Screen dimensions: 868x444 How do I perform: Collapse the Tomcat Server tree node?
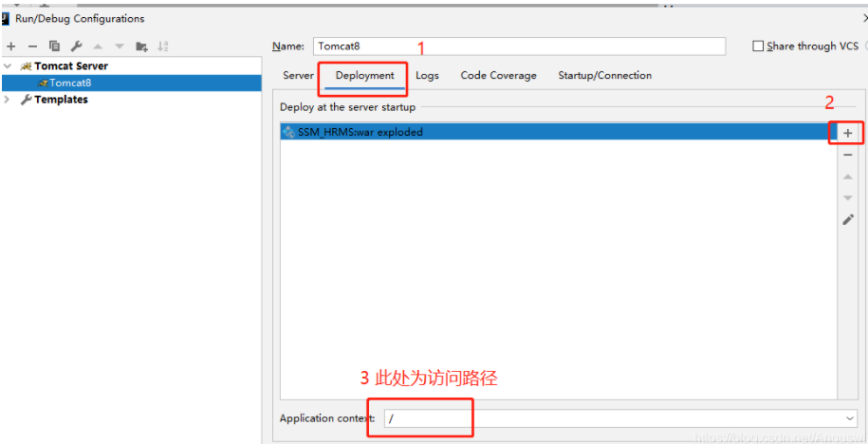pyautogui.click(x=8, y=65)
